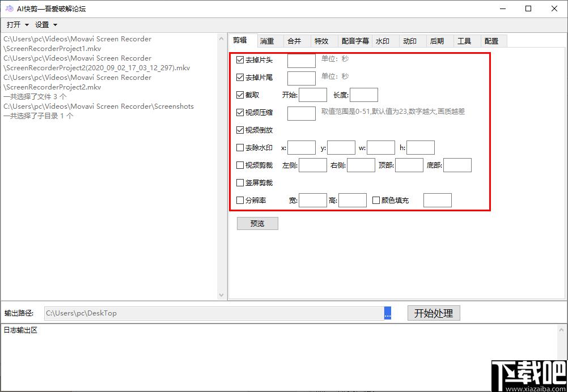Click the y input field for 去除水印
568x392 pixels.
click(x=341, y=148)
